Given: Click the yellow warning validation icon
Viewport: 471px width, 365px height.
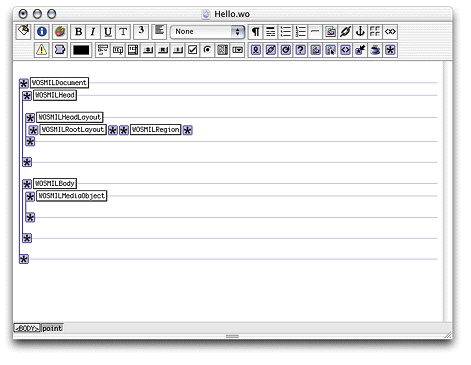Looking at the screenshot, I should click(42, 50).
